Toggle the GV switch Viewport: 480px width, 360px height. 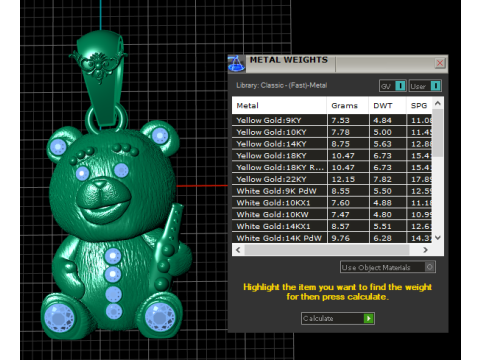[x=393, y=86]
